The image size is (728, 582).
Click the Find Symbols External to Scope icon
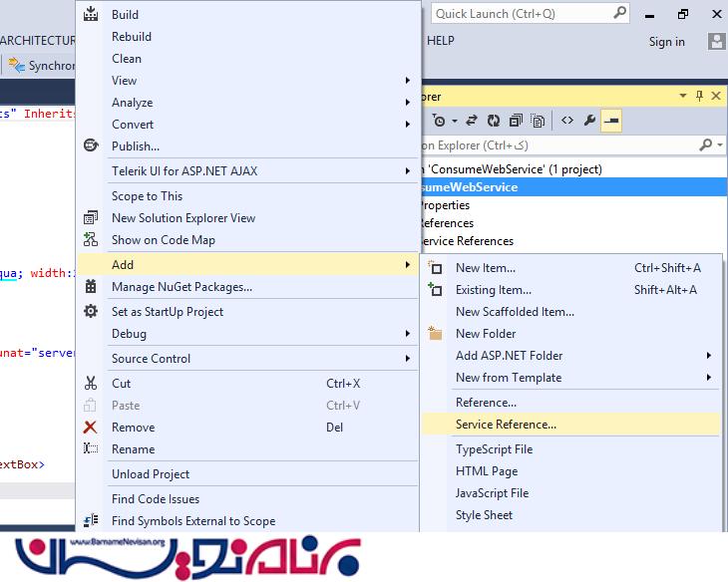91,520
